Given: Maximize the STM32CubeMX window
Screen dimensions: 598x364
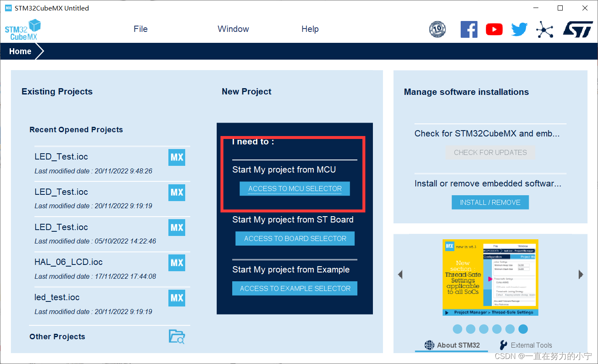Looking at the screenshot, I should [560, 8].
